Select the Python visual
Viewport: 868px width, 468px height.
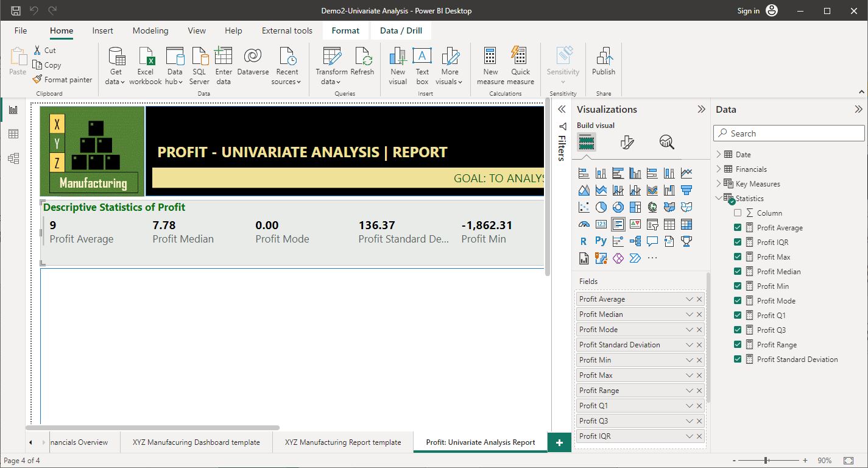601,241
